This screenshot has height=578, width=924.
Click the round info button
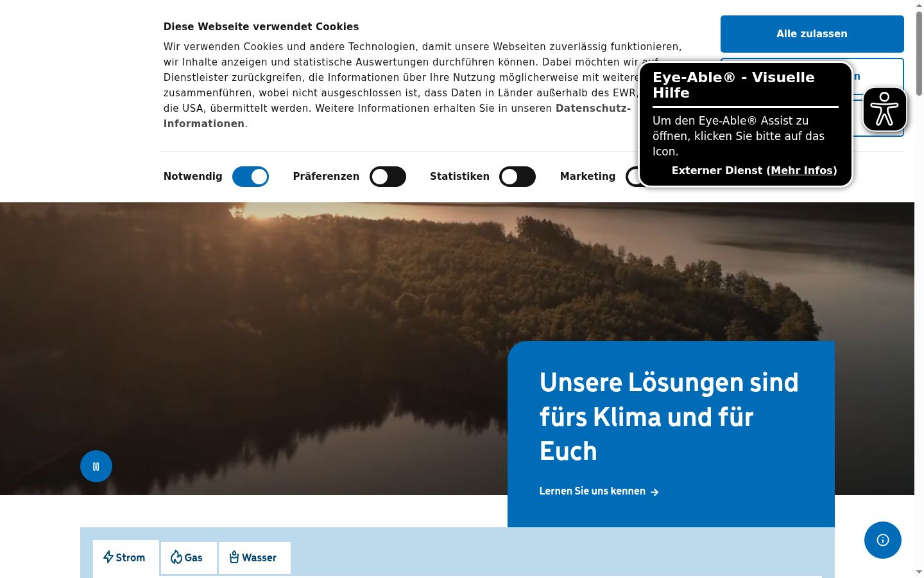883,540
